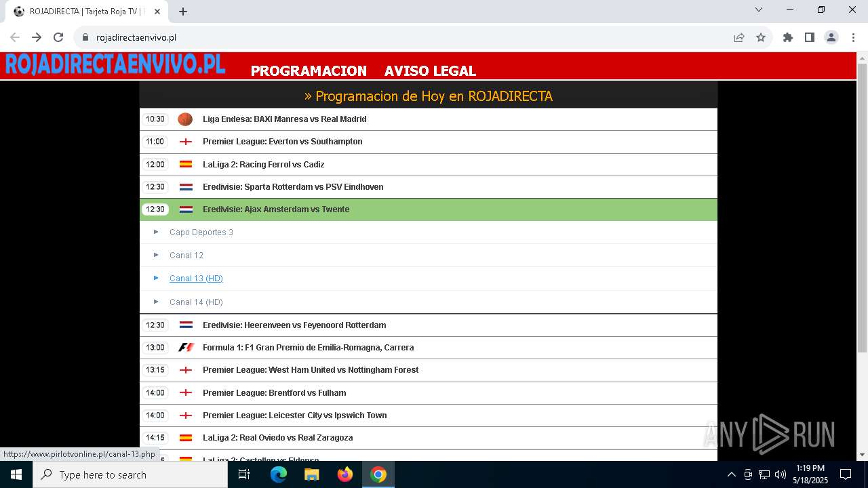868x488 pixels.
Task: Click play arrow beside Canal 12
Action: coord(156,255)
